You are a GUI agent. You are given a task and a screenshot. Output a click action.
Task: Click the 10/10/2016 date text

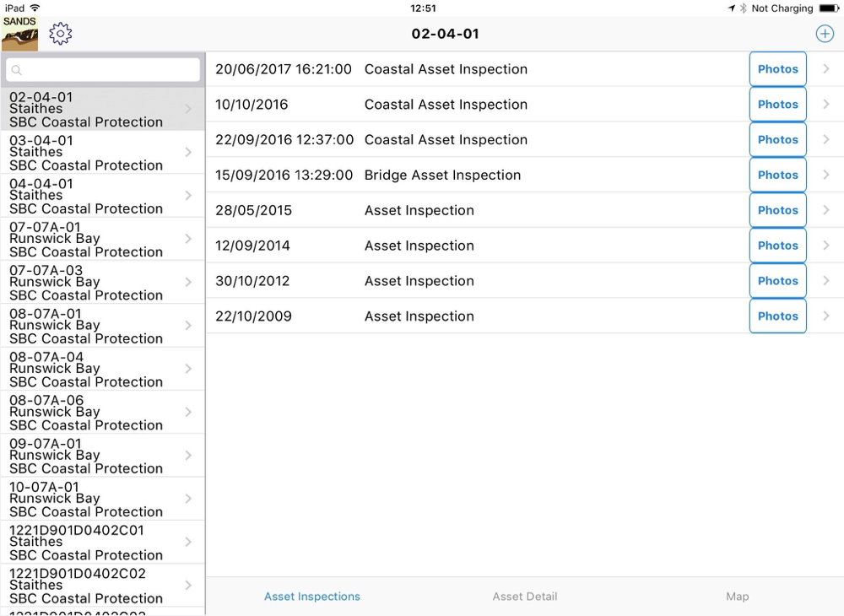252,105
